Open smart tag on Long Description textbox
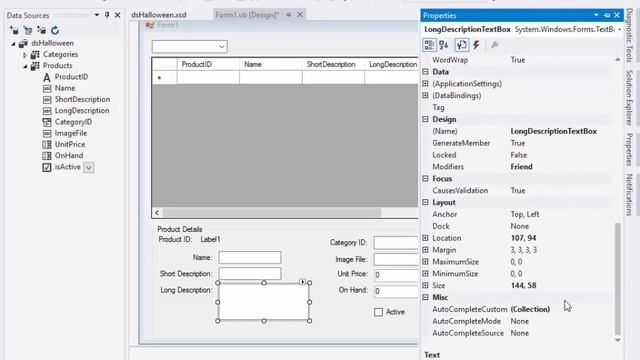640x360 pixels. click(x=302, y=282)
